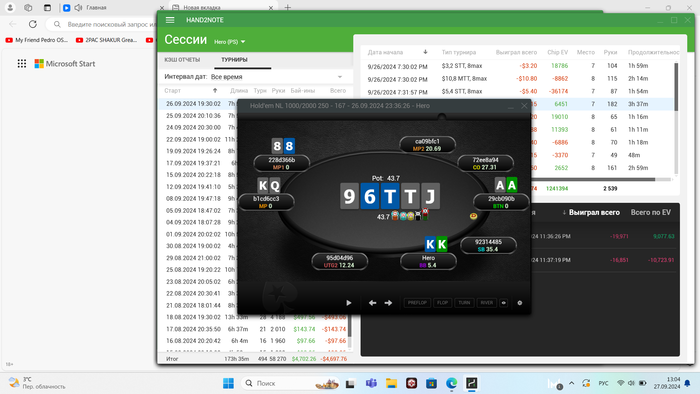700x394 pixels.
Task: Step back one action in replayer
Action: point(372,303)
